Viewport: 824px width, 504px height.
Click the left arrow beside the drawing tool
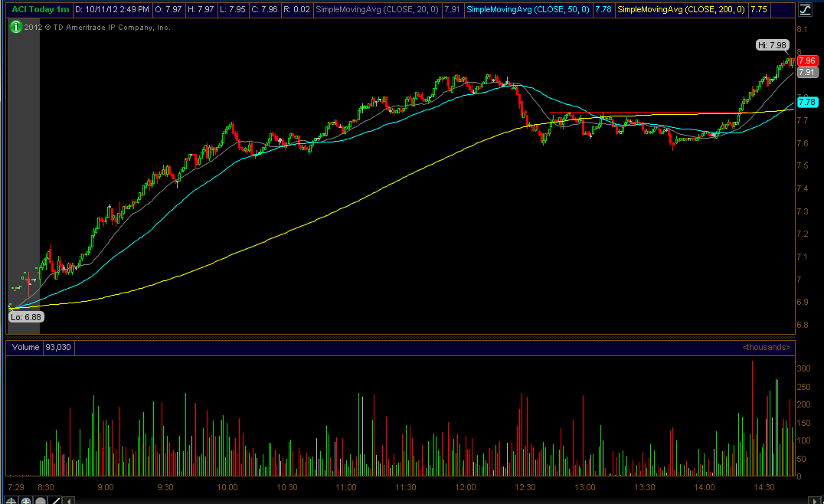point(69,500)
